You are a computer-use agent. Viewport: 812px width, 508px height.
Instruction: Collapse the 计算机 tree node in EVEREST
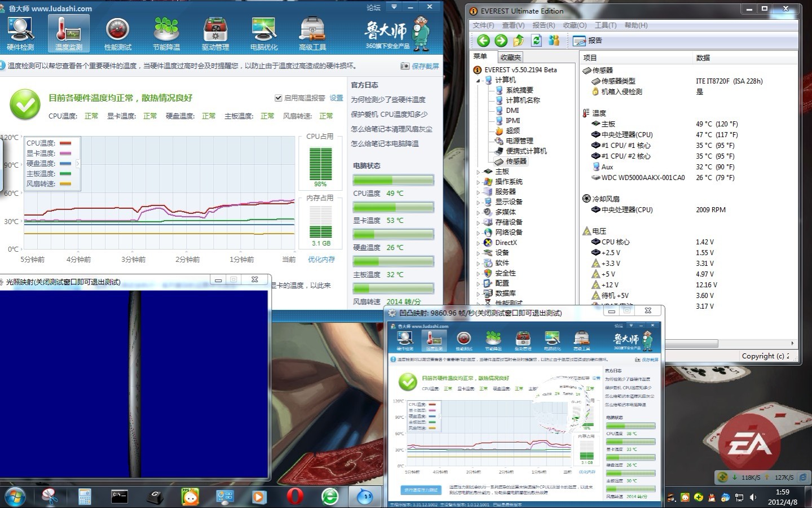pos(478,80)
